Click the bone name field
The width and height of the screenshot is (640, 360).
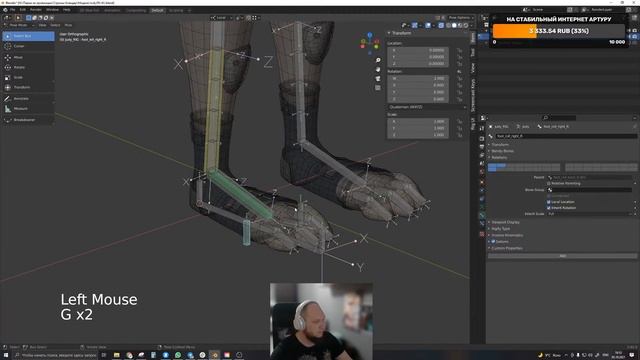pos(566,136)
